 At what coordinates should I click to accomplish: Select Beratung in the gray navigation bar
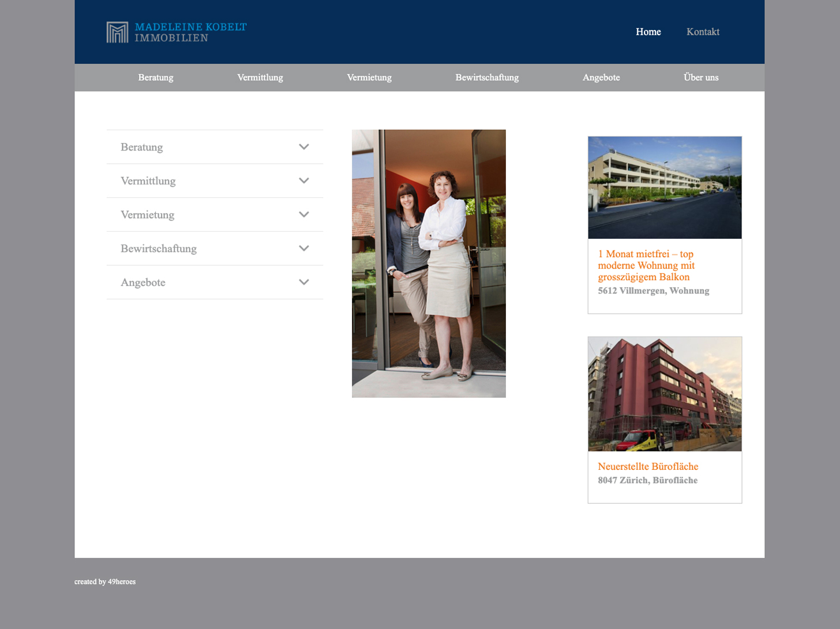(x=156, y=77)
